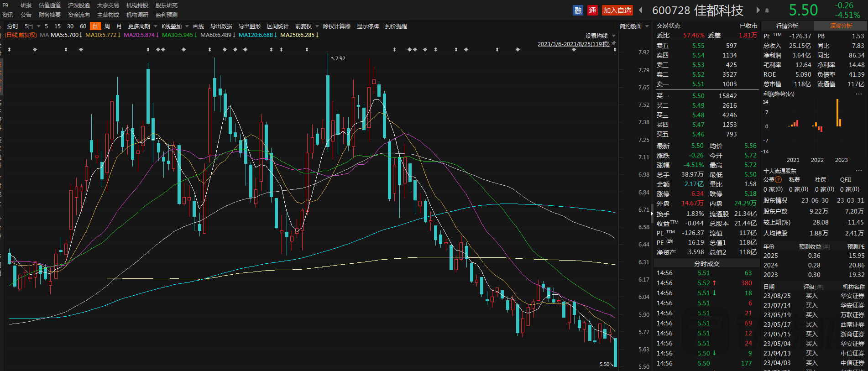
Task: Open more options for 利润趋势 chart
Action: click(x=858, y=94)
